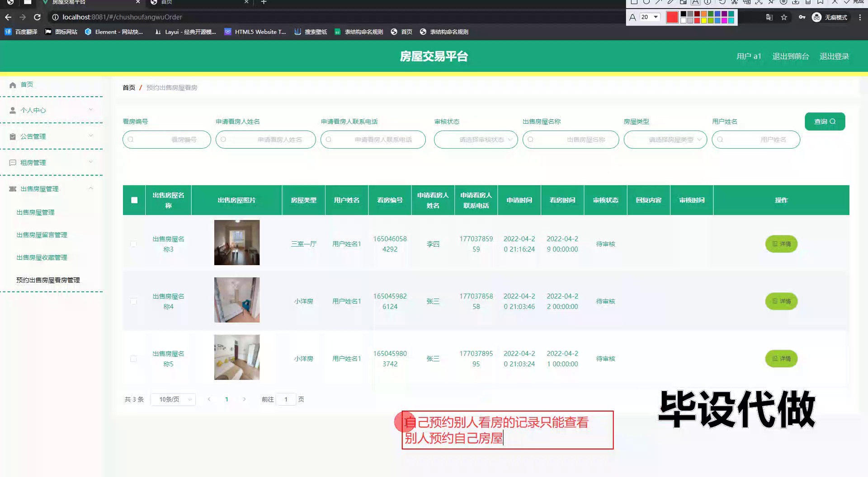Image resolution: width=868 pixels, height=477 pixels.
Task: Open the 请选择房屋类型 dropdown
Action: [665, 140]
